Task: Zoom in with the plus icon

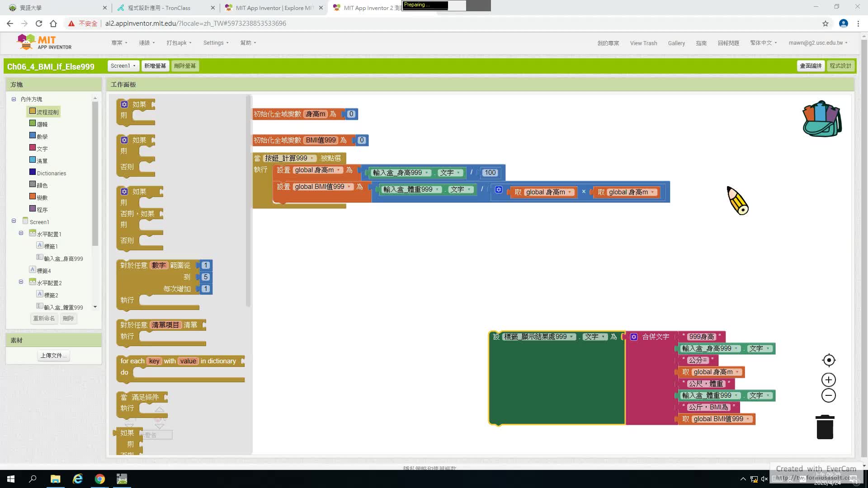Action: coord(829,380)
